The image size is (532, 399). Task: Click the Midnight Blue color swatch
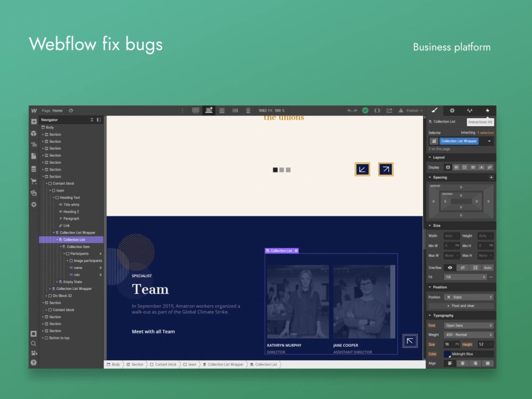tap(447, 354)
